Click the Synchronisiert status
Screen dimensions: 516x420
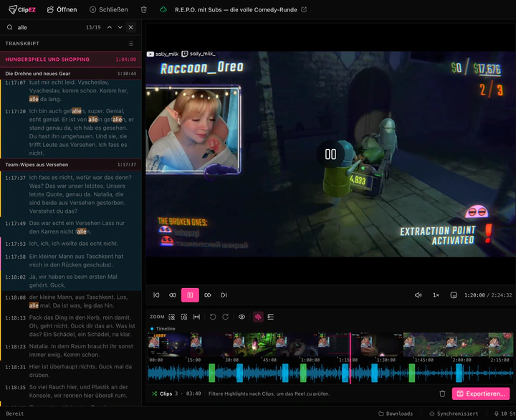(454, 414)
